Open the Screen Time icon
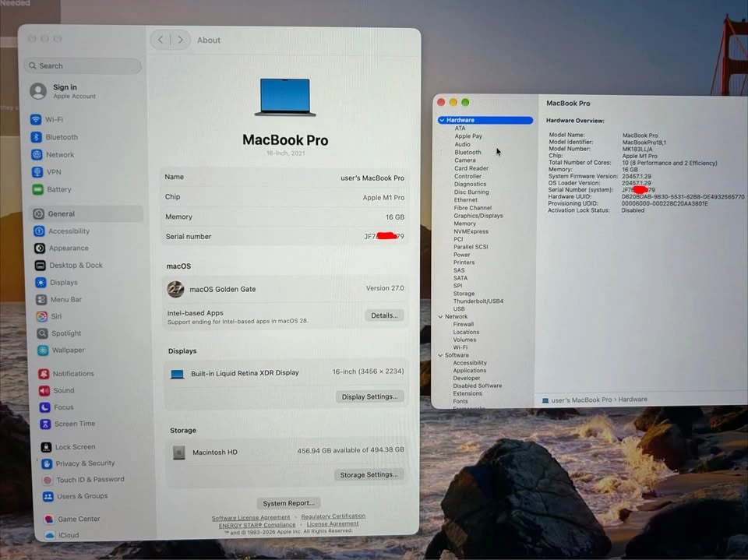This screenshot has width=748, height=560. point(45,424)
